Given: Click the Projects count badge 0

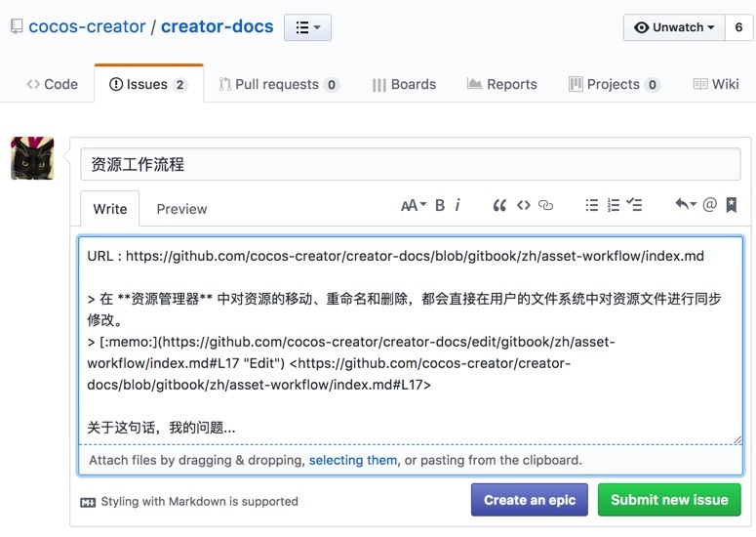Looking at the screenshot, I should tap(653, 85).
